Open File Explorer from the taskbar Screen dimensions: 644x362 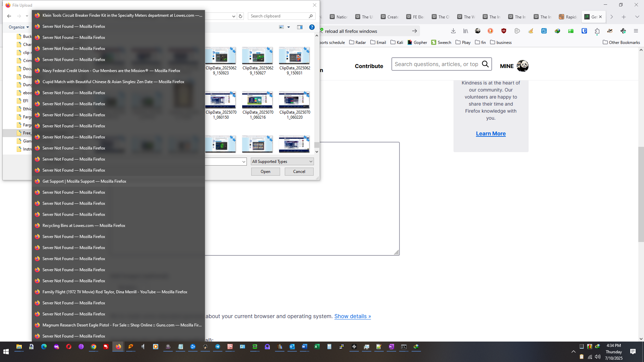pos(19,347)
